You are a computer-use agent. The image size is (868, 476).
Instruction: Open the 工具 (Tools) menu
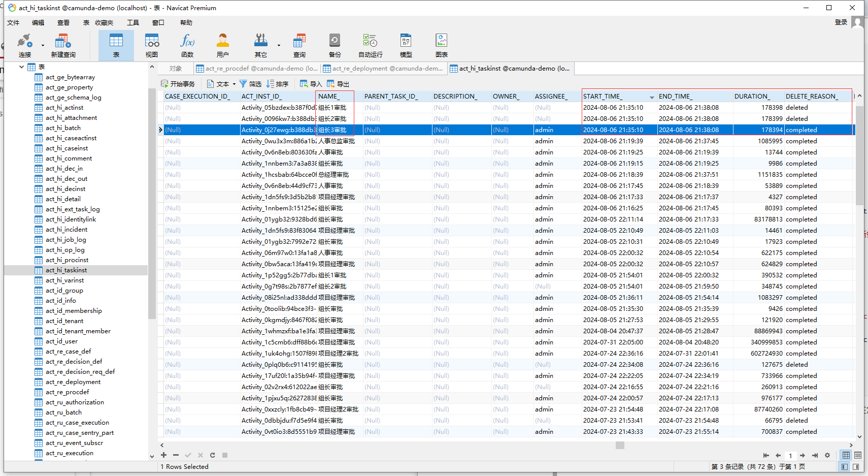[133, 22]
